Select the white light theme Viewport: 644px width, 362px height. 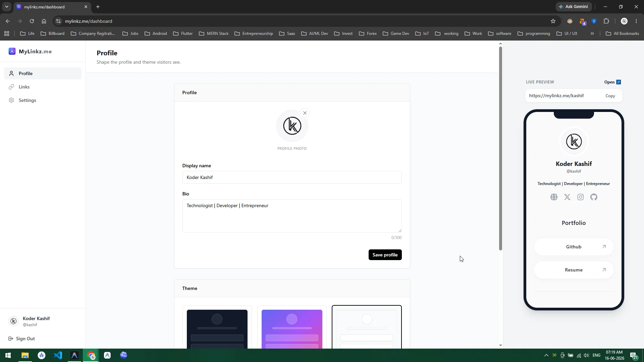pyautogui.click(x=367, y=327)
